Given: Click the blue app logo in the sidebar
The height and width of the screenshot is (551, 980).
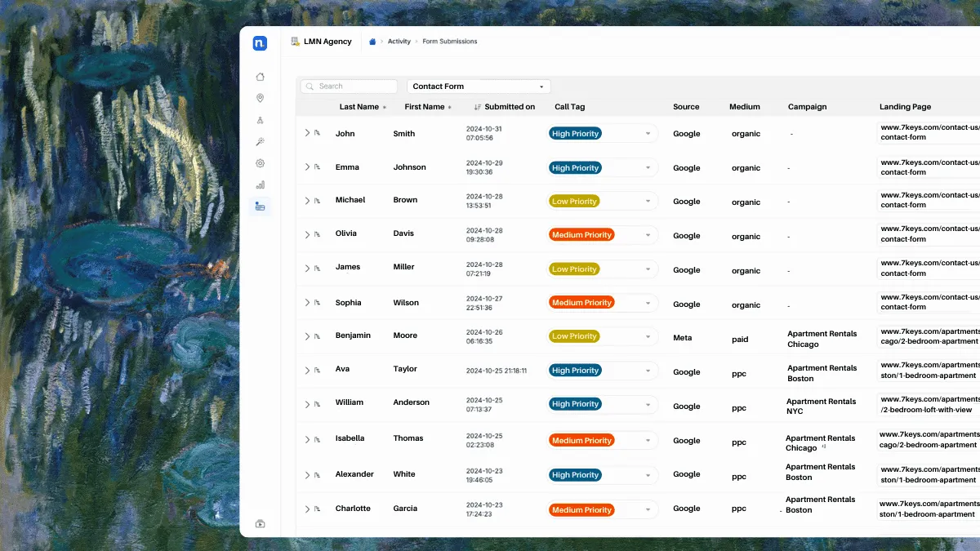Looking at the screenshot, I should pyautogui.click(x=260, y=43).
